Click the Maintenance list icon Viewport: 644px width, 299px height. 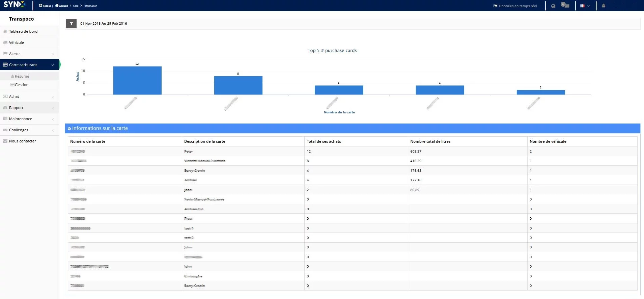[5, 118]
